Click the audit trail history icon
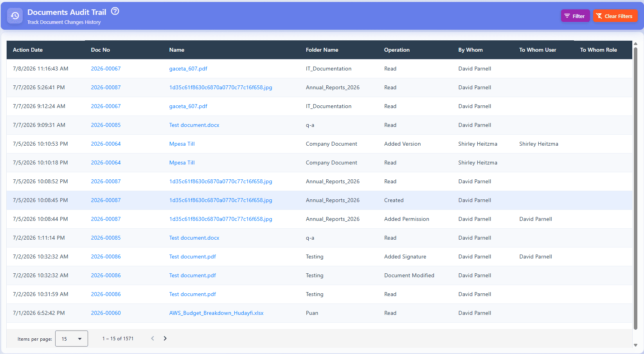 [15, 16]
